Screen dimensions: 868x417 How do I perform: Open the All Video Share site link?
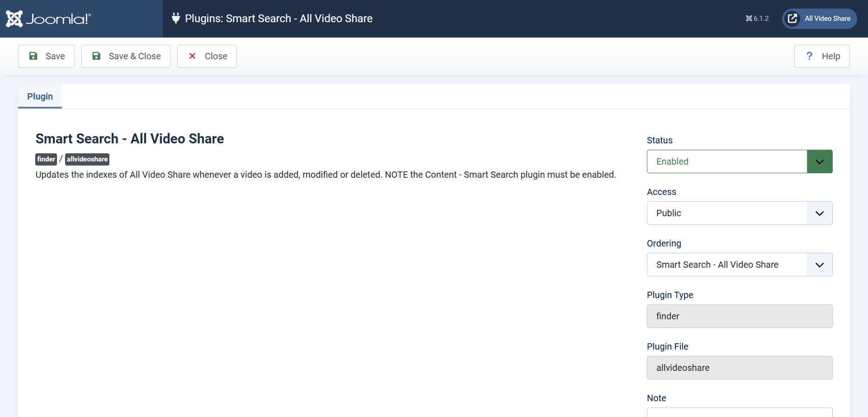(819, 19)
